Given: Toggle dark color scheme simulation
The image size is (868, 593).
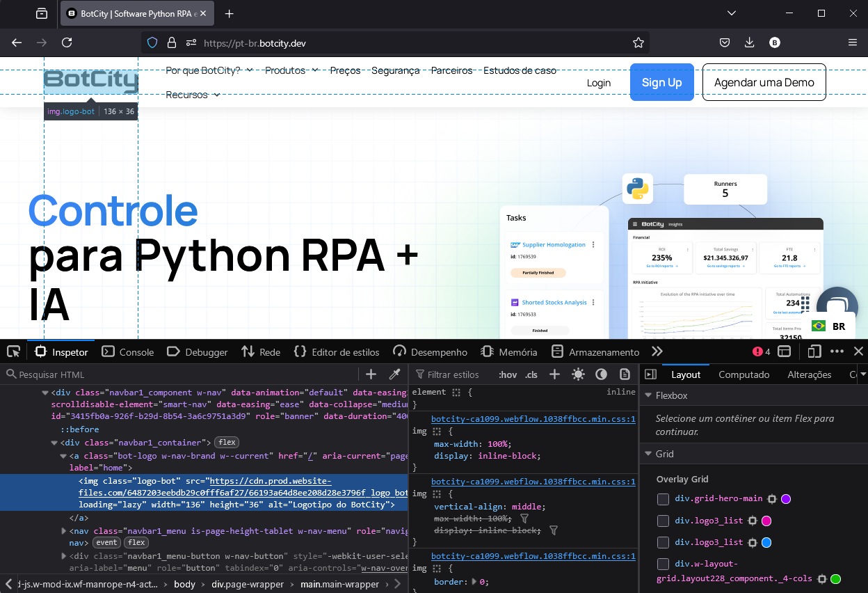Looking at the screenshot, I should 601,374.
